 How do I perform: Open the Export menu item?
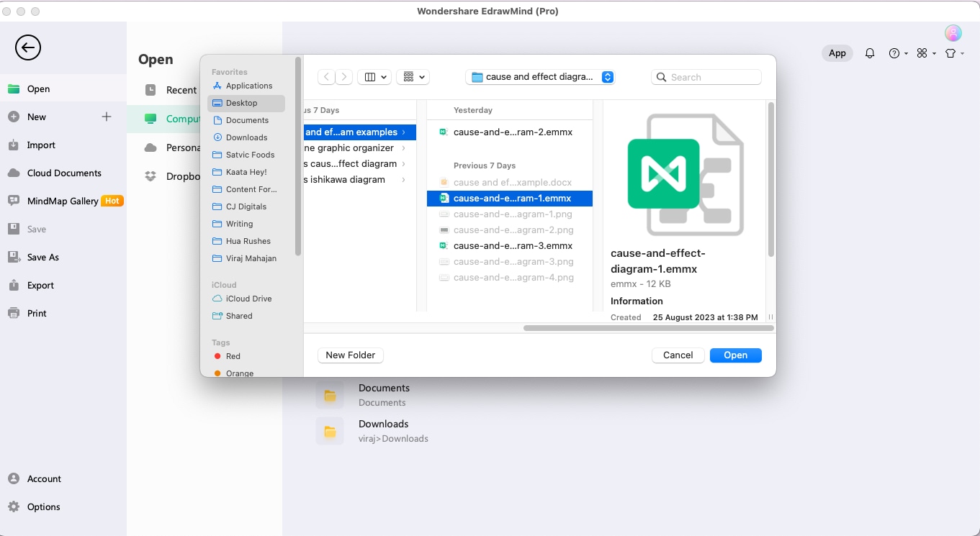click(40, 286)
